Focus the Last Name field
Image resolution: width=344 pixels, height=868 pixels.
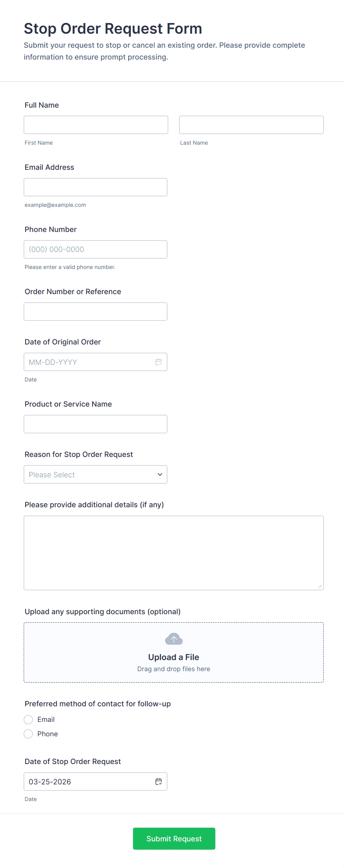(x=251, y=125)
